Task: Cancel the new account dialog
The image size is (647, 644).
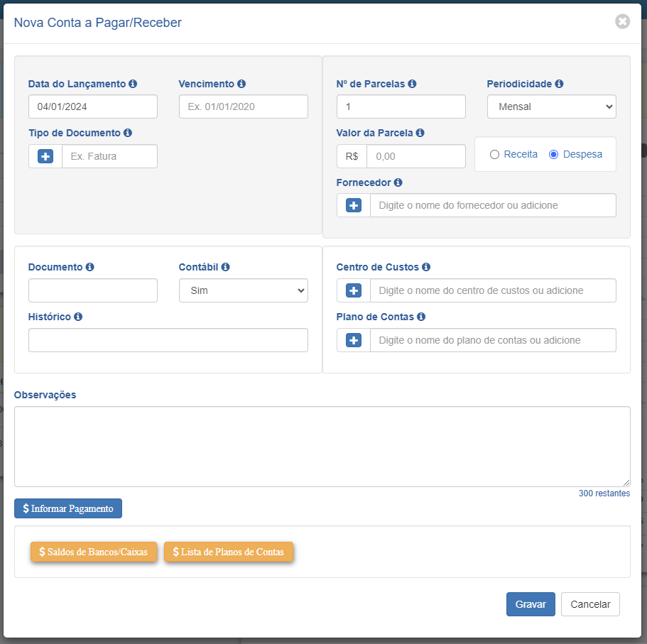Action: click(590, 604)
